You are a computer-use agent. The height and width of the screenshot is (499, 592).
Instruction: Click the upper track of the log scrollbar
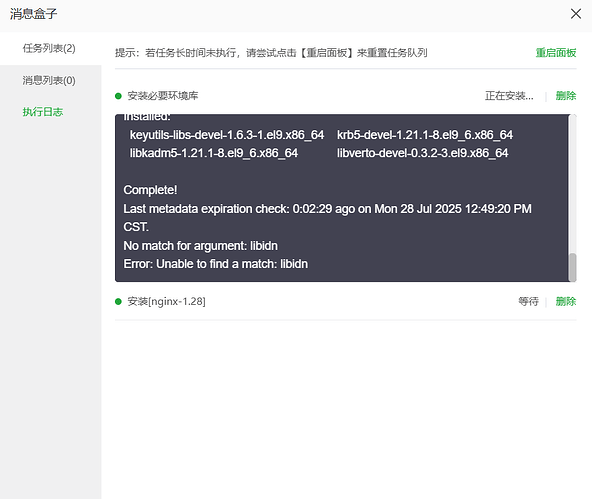(x=572, y=183)
